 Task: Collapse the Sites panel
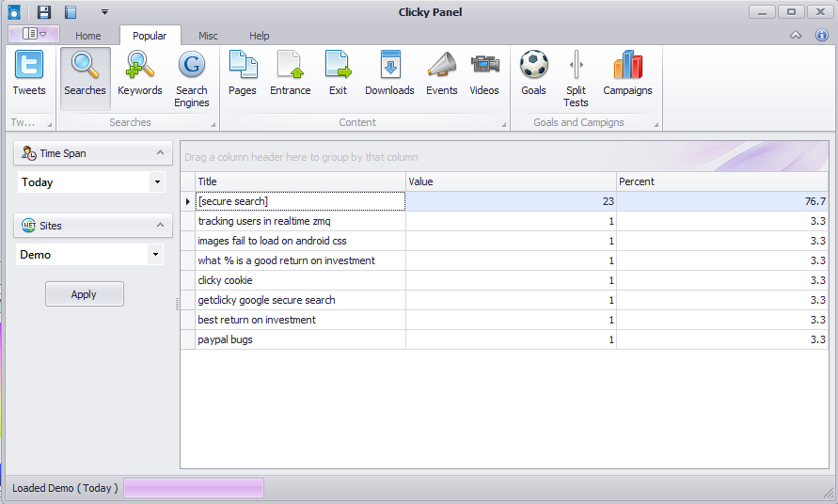[x=160, y=225]
